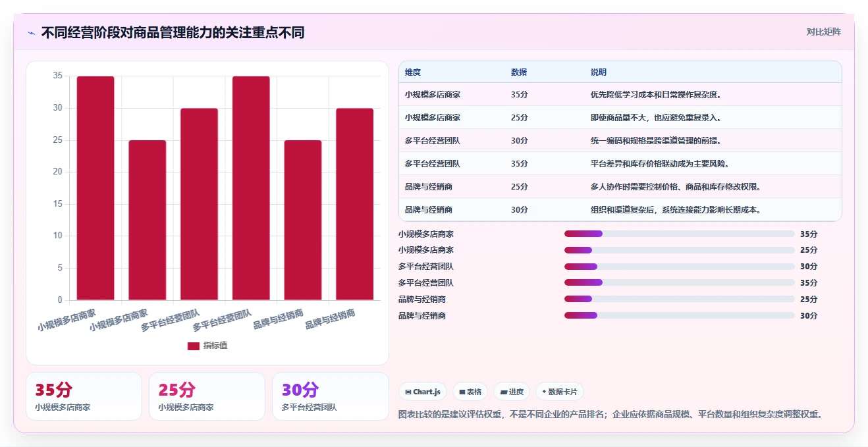Select the 品牌与经销商 25分 progress bar
868x447 pixels.
click(680, 299)
